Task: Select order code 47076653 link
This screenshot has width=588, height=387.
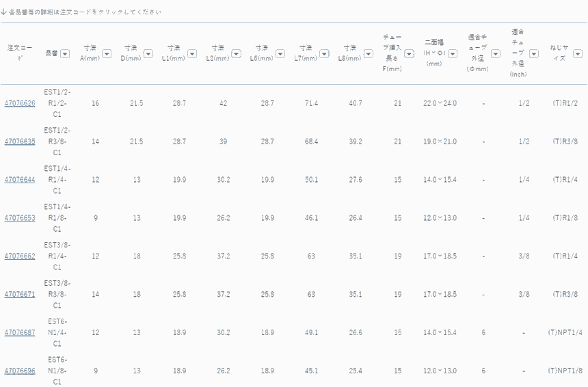Action: pos(20,218)
